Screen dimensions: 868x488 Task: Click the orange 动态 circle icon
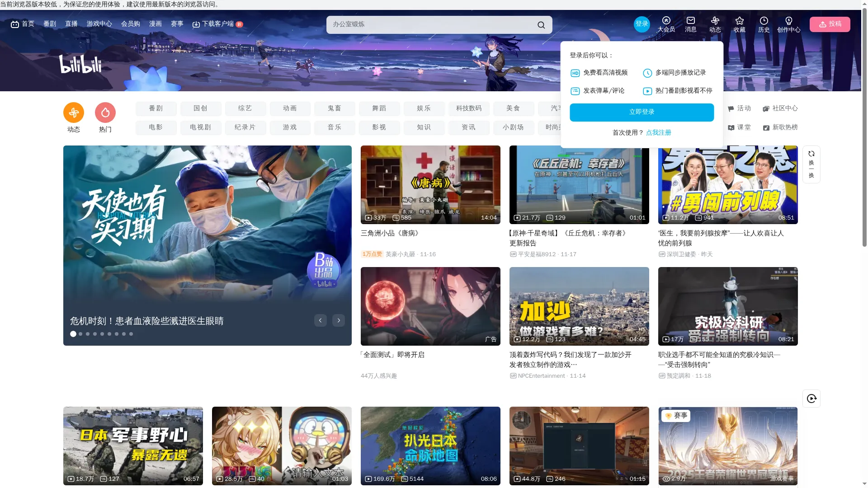(74, 113)
